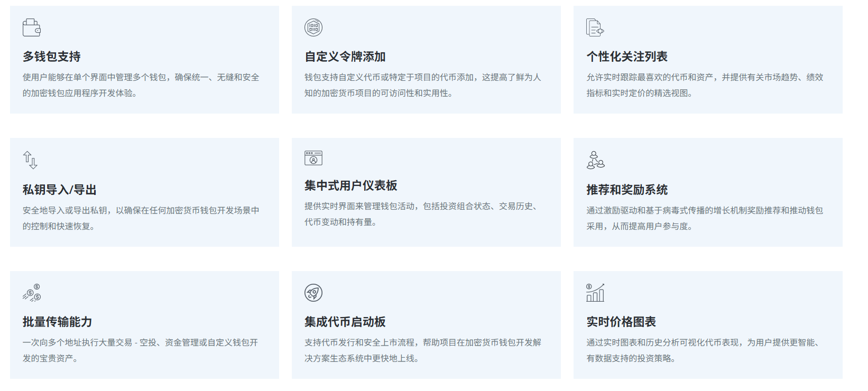Select the 批量传输能力 heading
This screenshot has height=391, width=868.
(x=57, y=322)
